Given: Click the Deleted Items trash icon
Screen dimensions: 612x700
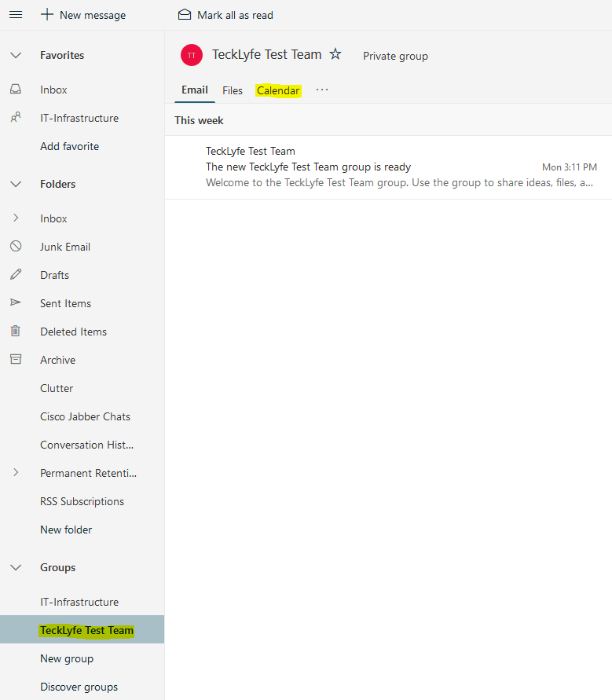Looking at the screenshot, I should pyautogui.click(x=16, y=332).
